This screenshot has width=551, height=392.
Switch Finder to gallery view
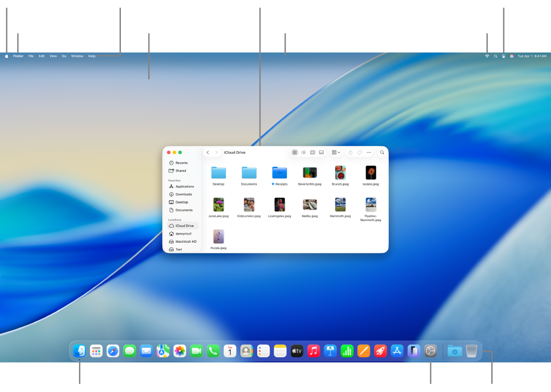321,153
